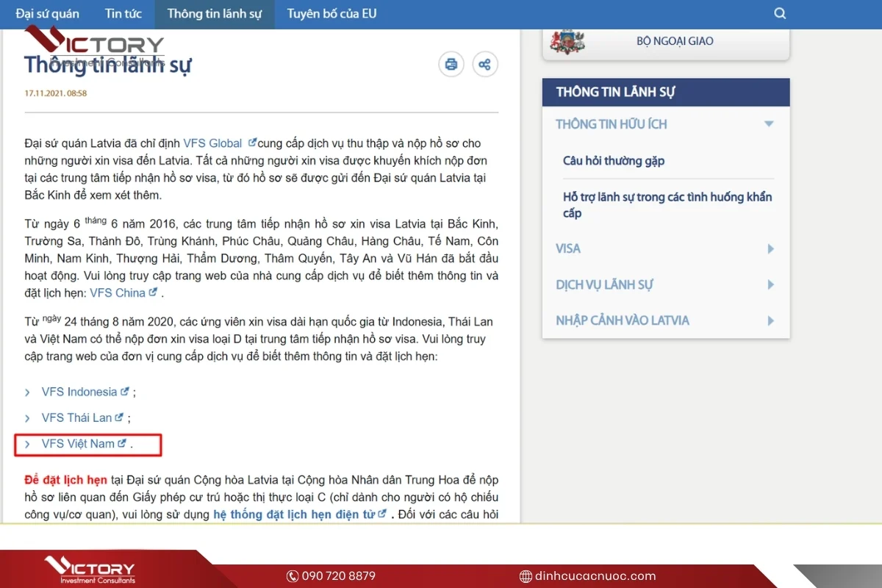The width and height of the screenshot is (882, 588).
Task: Open external icon after hệ thống đặt lịch hẹn điện tử
Action: tap(382, 514)
